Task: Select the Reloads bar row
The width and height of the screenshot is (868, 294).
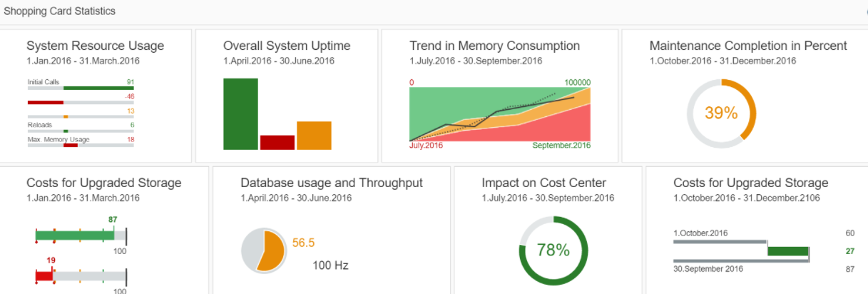Action: point(81,131)
